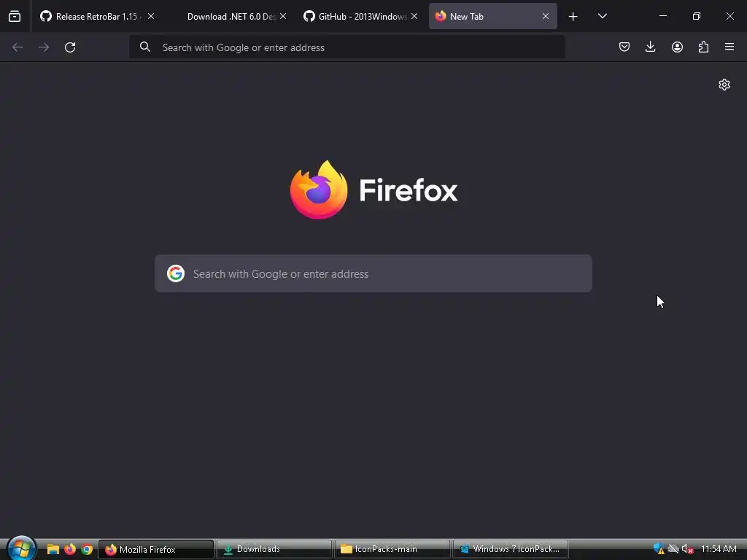
Task: Go back one page
Action: (x=18, y=47)
